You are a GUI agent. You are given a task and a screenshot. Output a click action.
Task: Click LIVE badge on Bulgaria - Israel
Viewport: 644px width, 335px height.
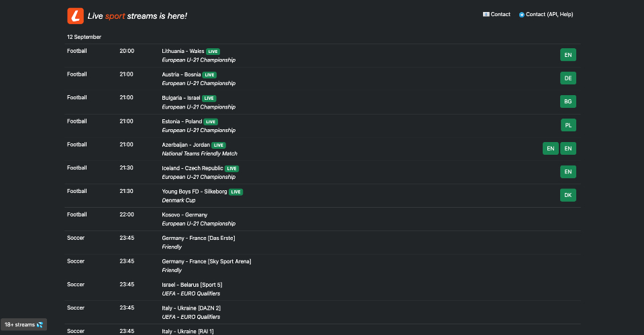pos(209,98)
